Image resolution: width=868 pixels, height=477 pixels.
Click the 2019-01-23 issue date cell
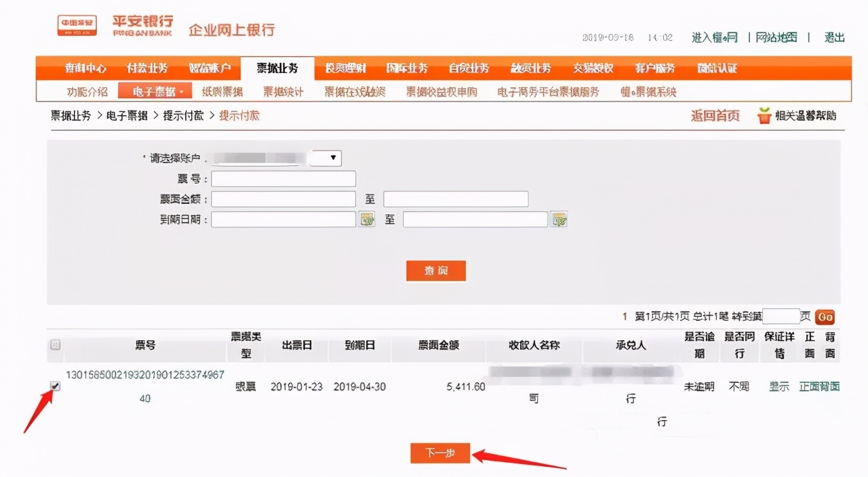coord(296,386)
